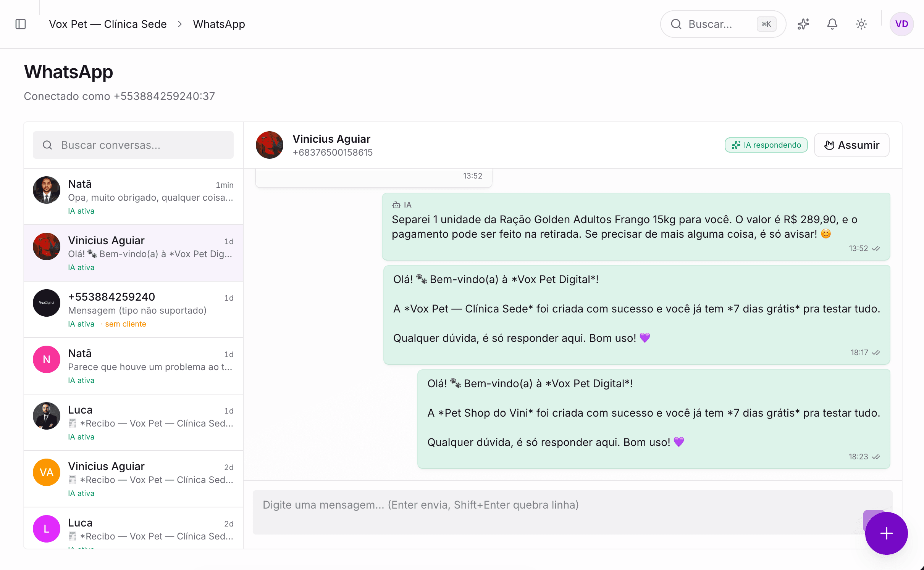Click the 18:17 Clínica Sede welcome message
The height and width of the screenshot is (570, 924).
(637, 315)
